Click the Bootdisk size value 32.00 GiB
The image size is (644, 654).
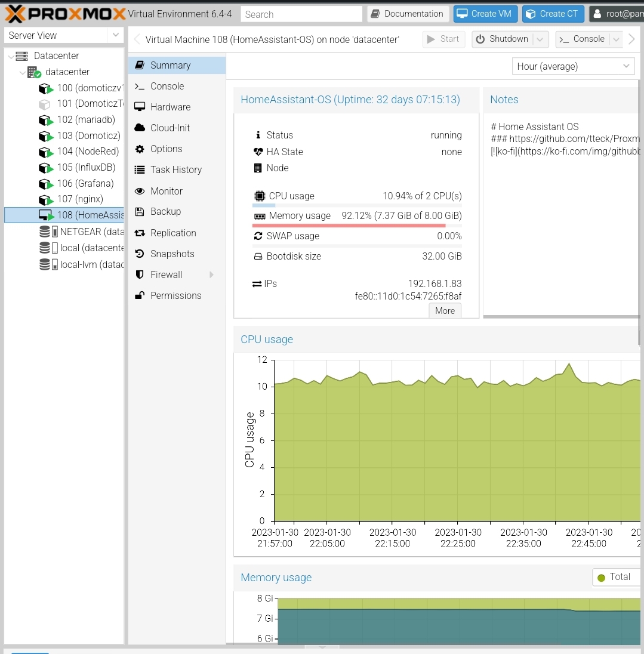pyautogui.click(x=442, y=257)
